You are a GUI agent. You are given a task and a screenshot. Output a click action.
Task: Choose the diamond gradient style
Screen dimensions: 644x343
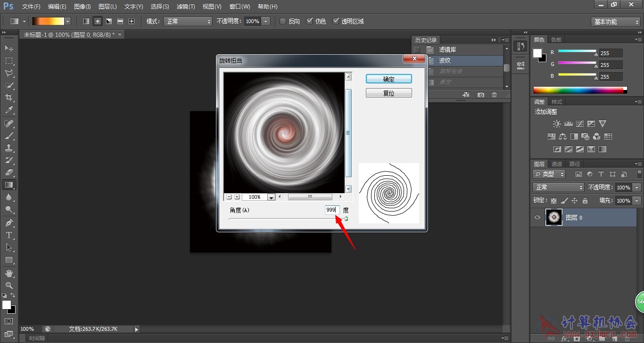(132, 21)
